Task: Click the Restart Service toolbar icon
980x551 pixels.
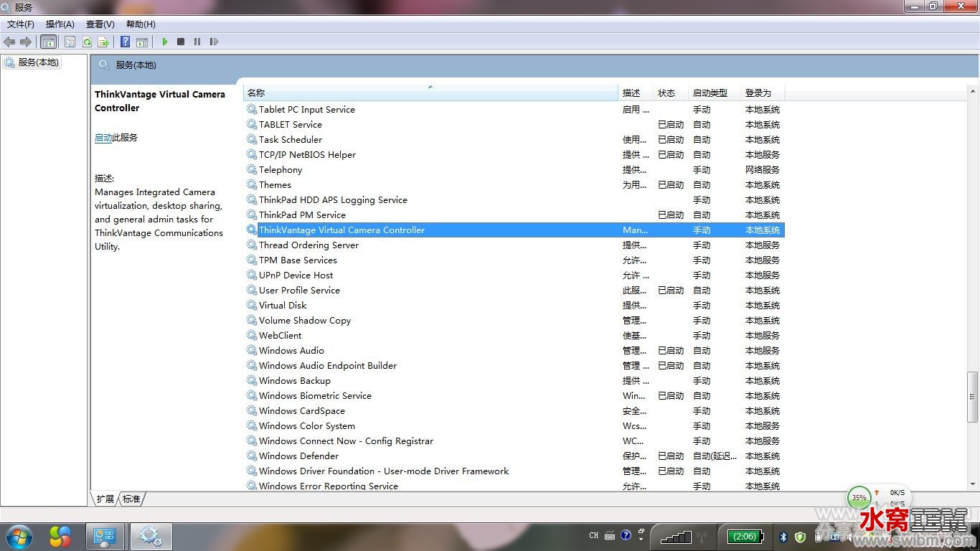Action: click(214, 42)
